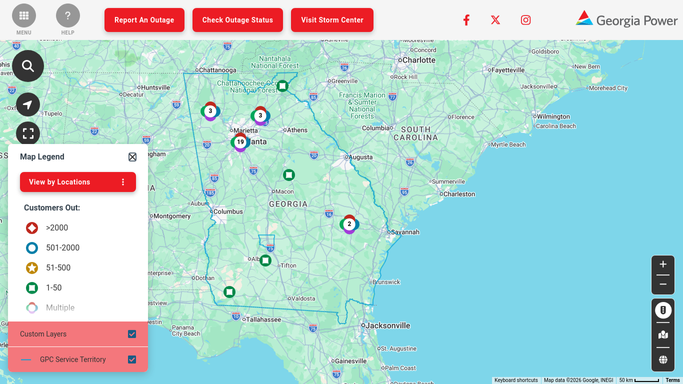Visit Georgia Power Facebook page

466,20
